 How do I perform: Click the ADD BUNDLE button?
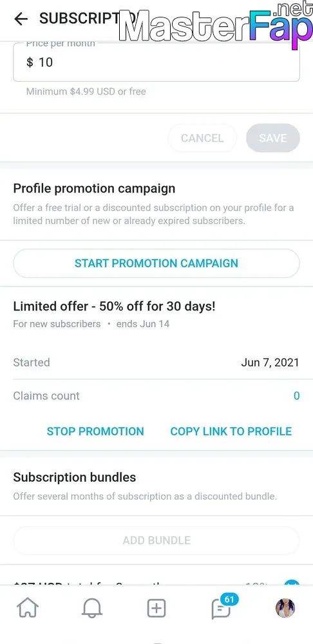point(156,540)
